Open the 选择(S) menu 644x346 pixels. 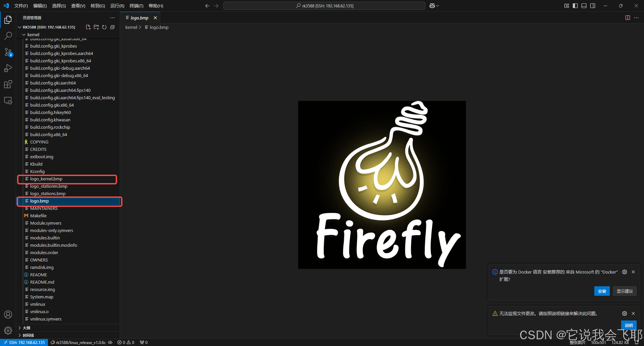tap(59, 6)
